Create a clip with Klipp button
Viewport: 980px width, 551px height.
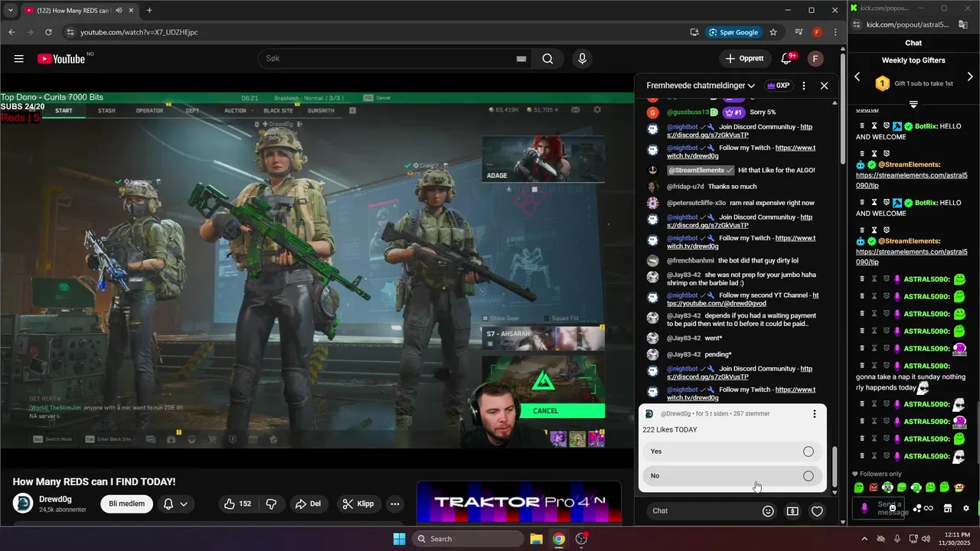pos(358,504)
